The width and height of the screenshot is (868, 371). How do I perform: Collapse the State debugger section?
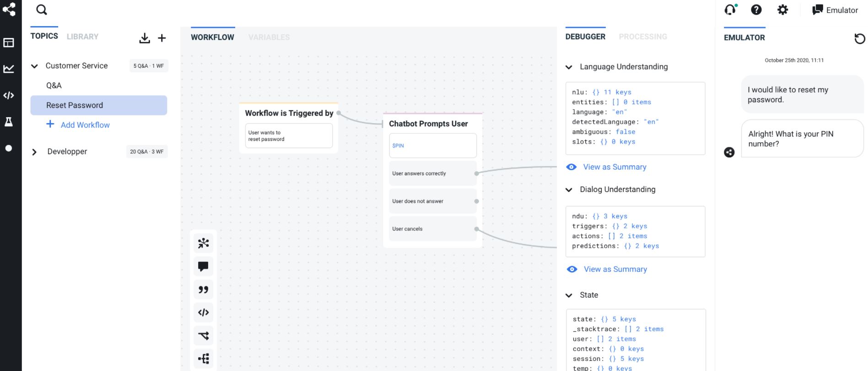pos(569,296)
